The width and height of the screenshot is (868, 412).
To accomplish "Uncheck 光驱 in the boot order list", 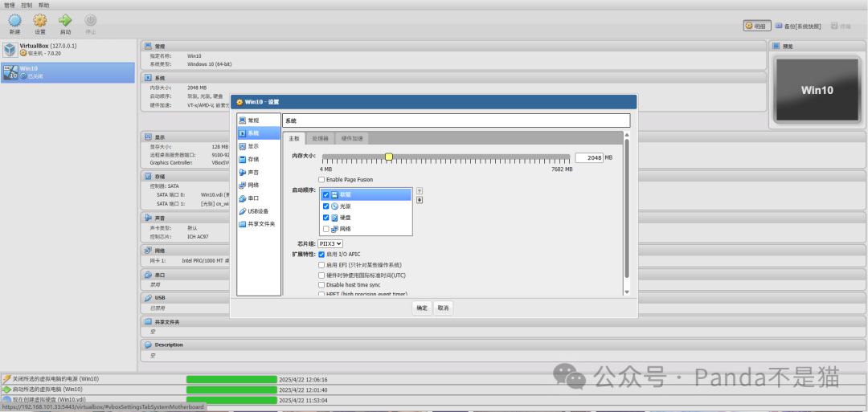I will [x=326, y=206].
